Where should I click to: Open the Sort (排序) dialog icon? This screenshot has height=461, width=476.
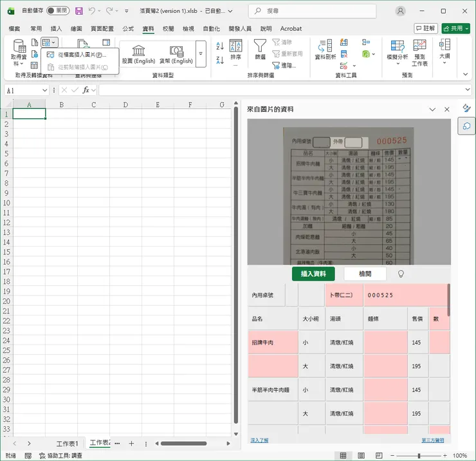pyautogui.click(x=235, y=46)
